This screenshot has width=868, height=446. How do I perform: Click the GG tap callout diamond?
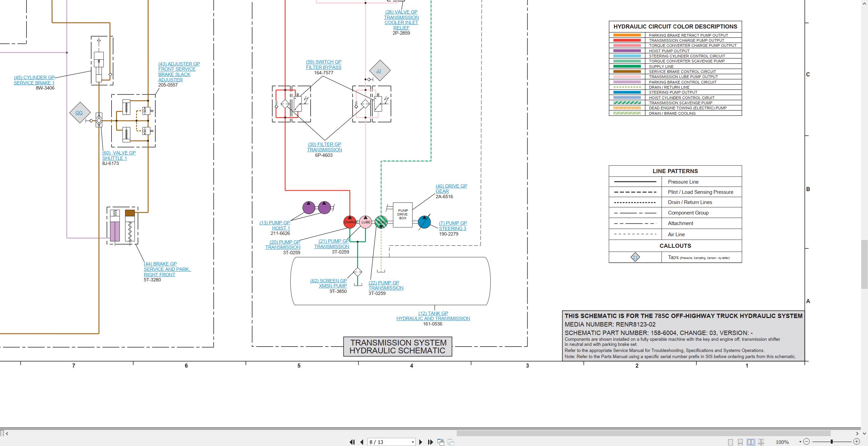[x=80, y=112]
